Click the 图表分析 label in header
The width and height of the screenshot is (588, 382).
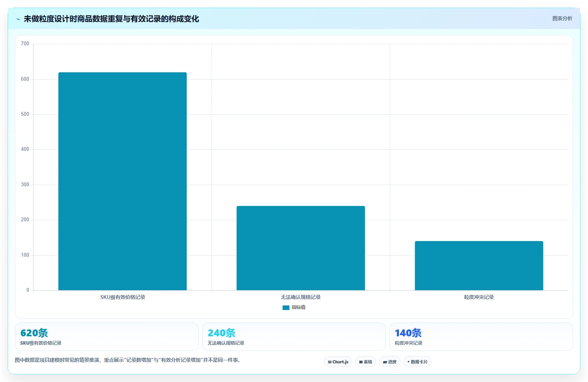tap(562, 18)
